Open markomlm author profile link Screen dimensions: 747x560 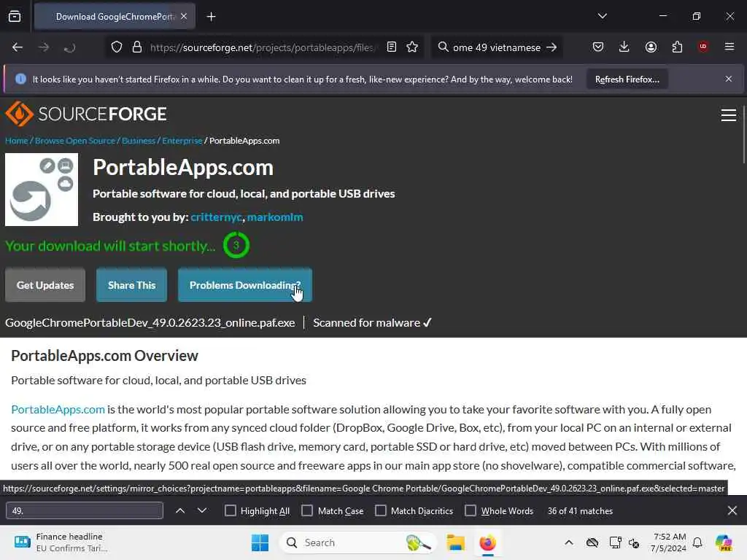click(x=275, y=217)
